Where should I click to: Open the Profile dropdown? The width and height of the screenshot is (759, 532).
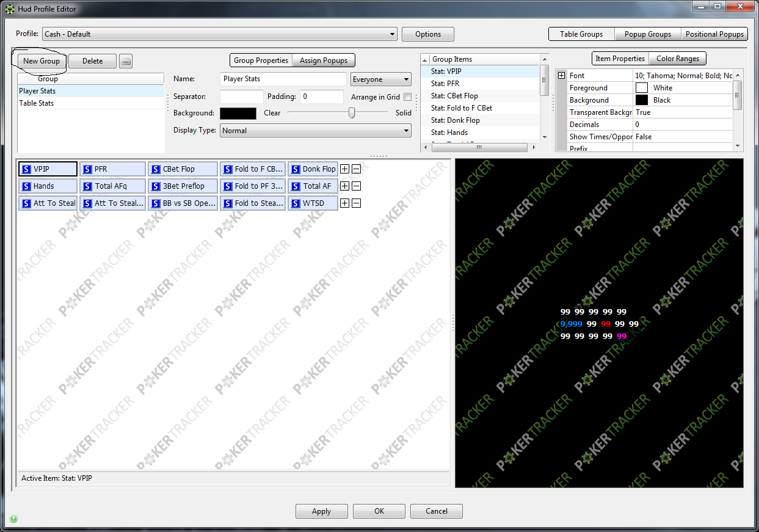click(219, 34)
